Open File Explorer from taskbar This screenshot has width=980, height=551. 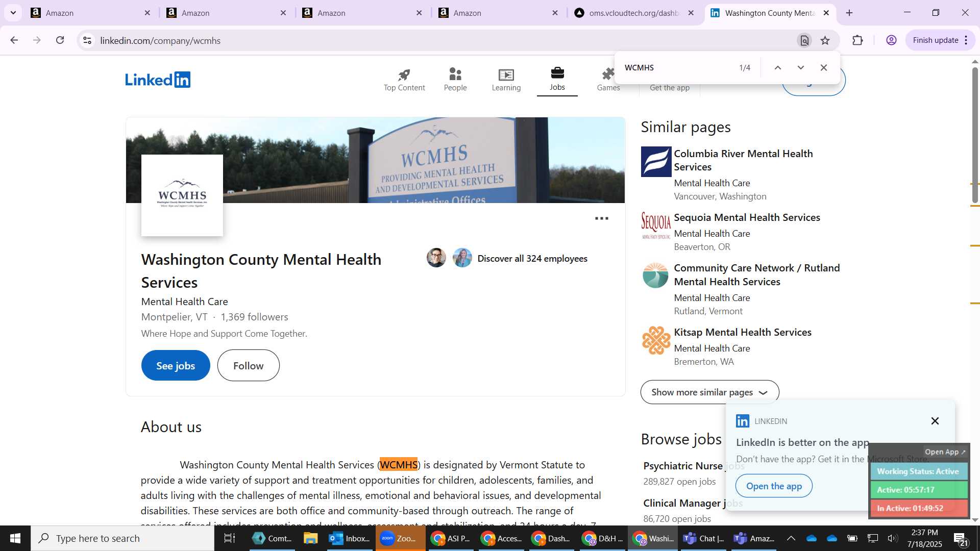click(x=310, y=538)
